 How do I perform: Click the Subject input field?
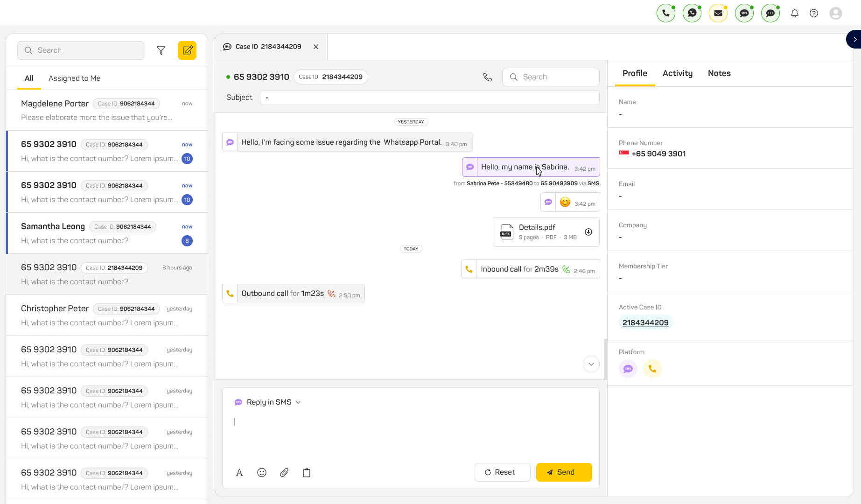[429, 98]
